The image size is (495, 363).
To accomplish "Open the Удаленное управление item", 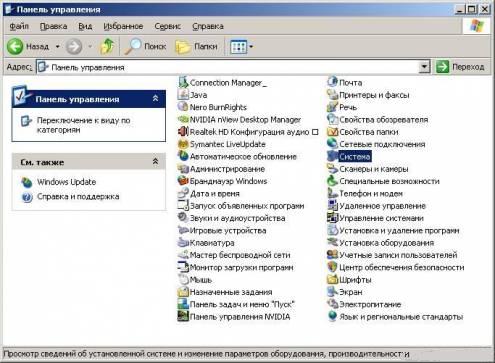I will 376,206.
